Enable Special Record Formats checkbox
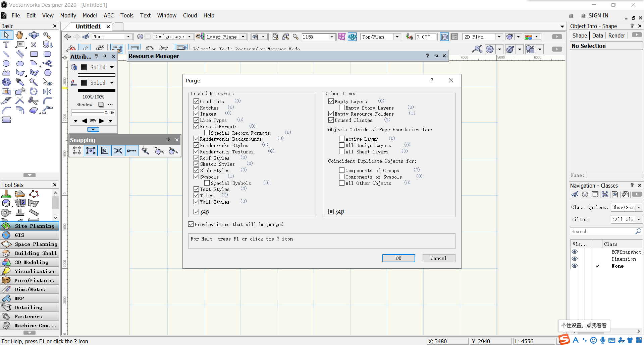Image resolution: width=644 pixels, height=345 pixels. [x=207, y=133]
